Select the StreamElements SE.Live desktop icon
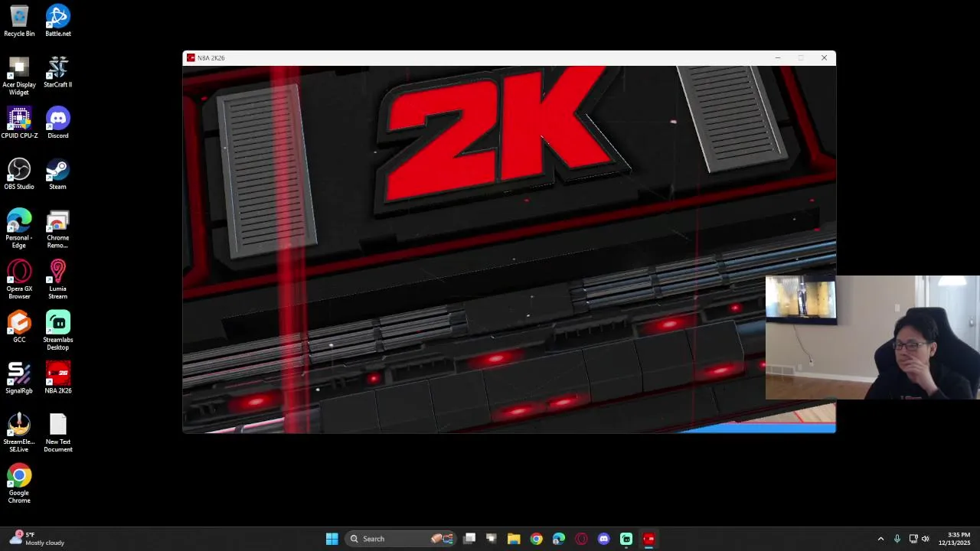Image resolution: width=980 pixels, height=551 pixels. click(19, 433)
